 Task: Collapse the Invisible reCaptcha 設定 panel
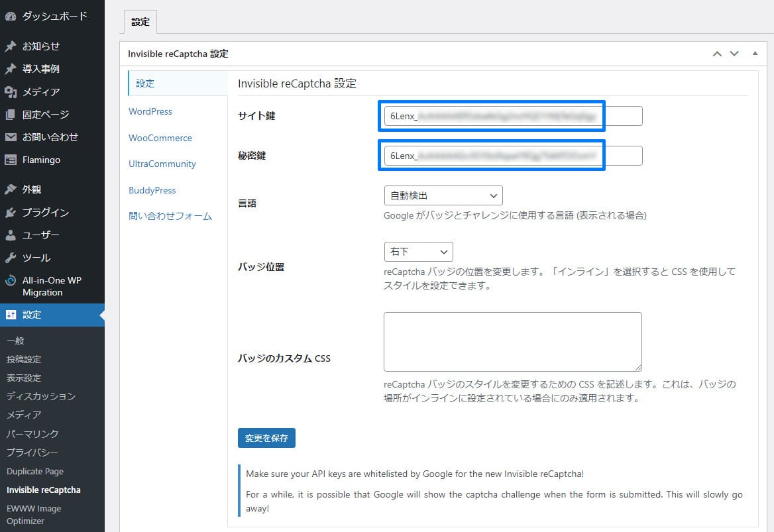point(755,54)
